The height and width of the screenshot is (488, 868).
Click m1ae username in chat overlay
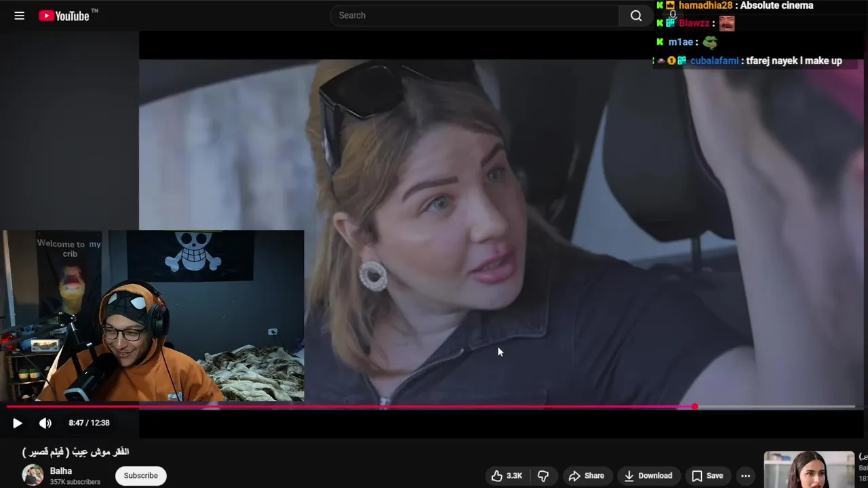pyautogui.click(x=681, y=42)
